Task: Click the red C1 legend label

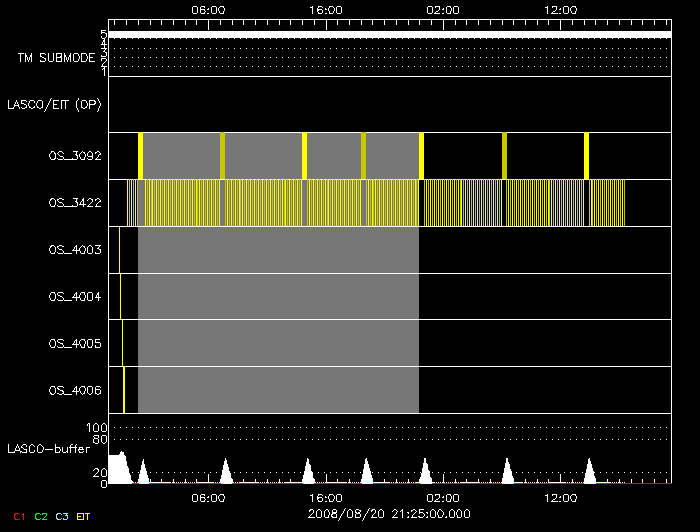Action: [19, 516]
